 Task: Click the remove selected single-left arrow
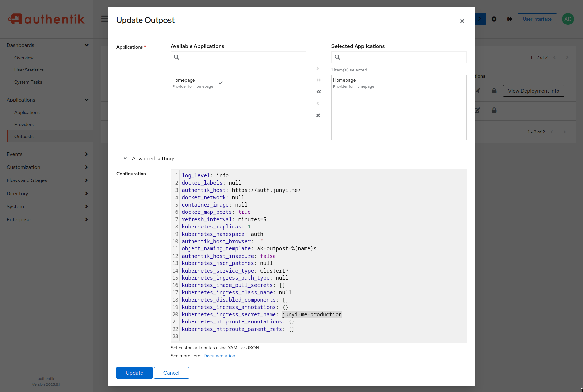pos(318,103)
